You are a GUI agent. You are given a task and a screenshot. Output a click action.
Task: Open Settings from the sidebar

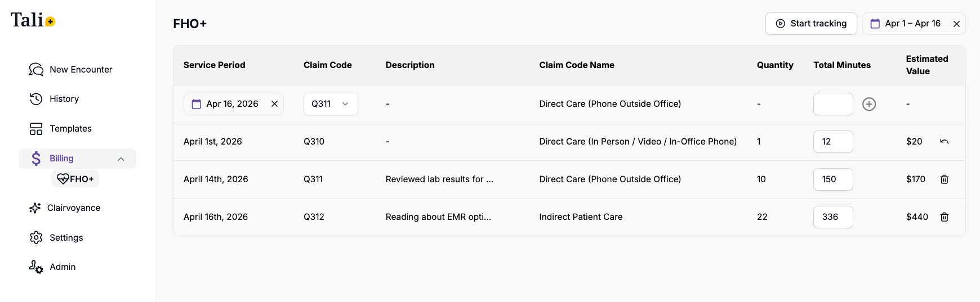pos(66,238)
